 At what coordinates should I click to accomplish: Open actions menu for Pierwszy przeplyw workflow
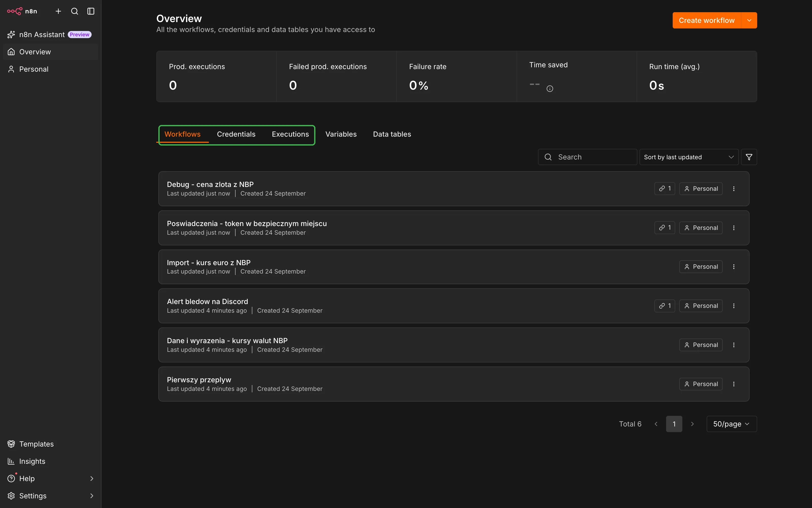coord(734,384)
